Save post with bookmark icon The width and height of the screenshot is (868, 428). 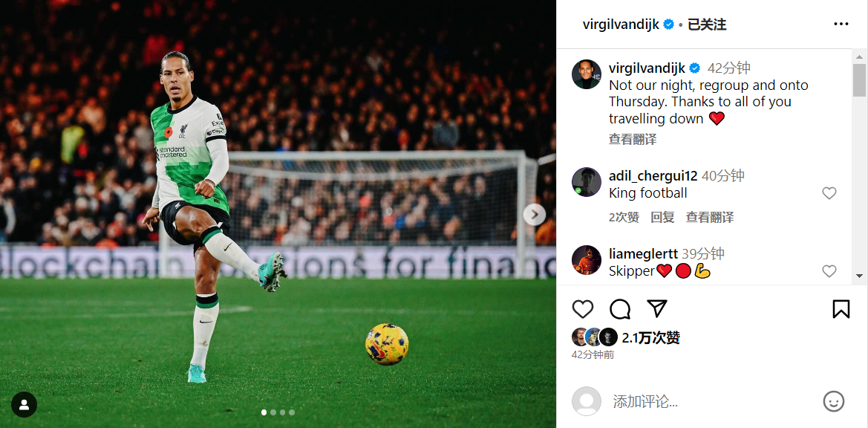pos(841,309)
